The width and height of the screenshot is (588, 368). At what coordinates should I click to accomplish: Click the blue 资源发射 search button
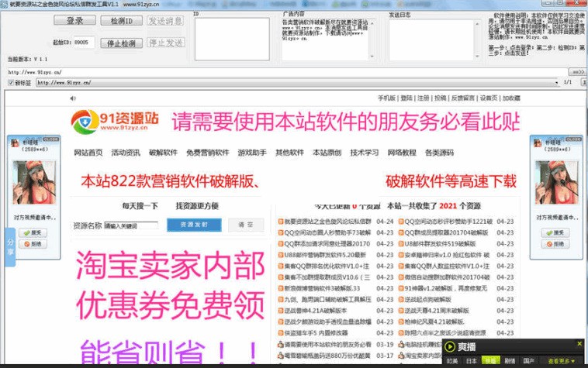tap(194, 225)
